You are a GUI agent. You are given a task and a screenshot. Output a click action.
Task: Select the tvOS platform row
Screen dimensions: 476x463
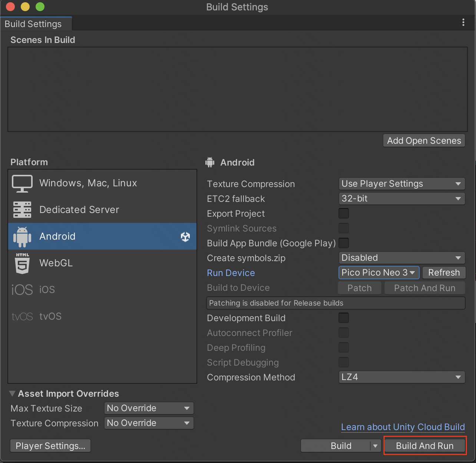tap(102, 316)
